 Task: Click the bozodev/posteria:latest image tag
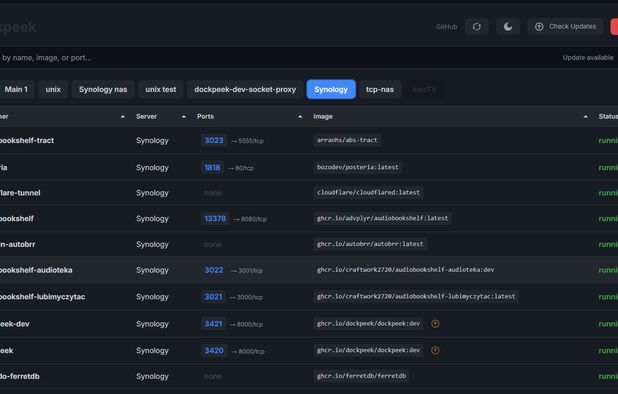357,167
